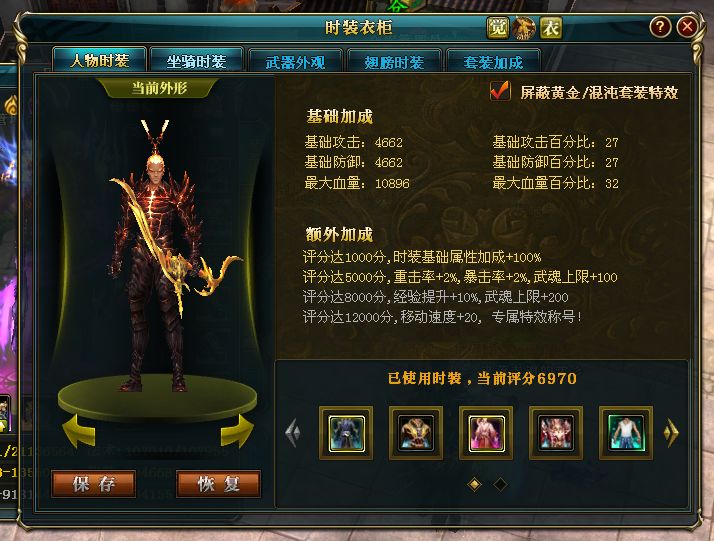Image resolution: width=714 pixels, height=541 pixels.
Task: Click the 保存 save button
Action: tap(94, 484)
